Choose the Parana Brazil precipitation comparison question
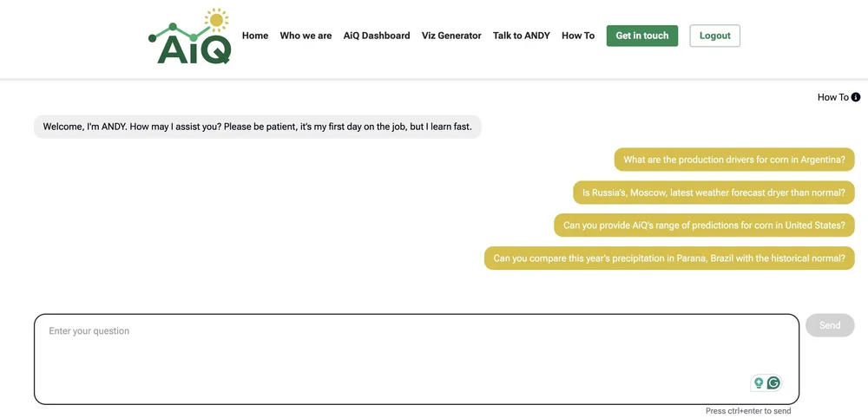Screen dimensions: 868x418 (669, 258)
